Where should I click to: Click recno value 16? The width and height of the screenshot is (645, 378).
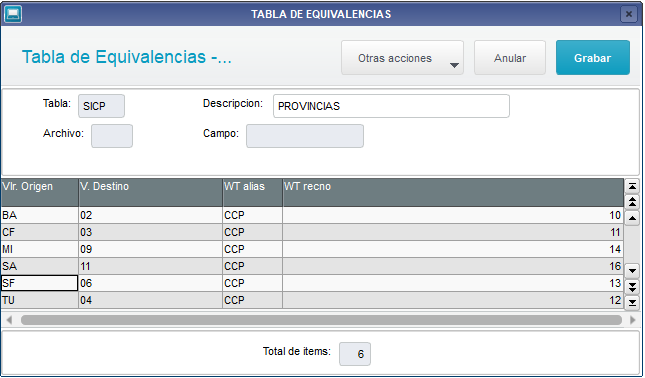[453, 266]
